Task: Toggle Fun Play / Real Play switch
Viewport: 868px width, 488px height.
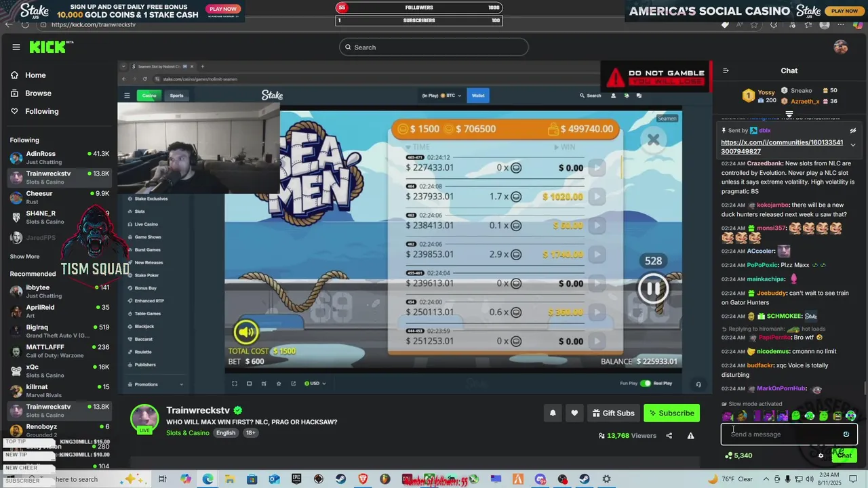Action: [x=646, y=384]
